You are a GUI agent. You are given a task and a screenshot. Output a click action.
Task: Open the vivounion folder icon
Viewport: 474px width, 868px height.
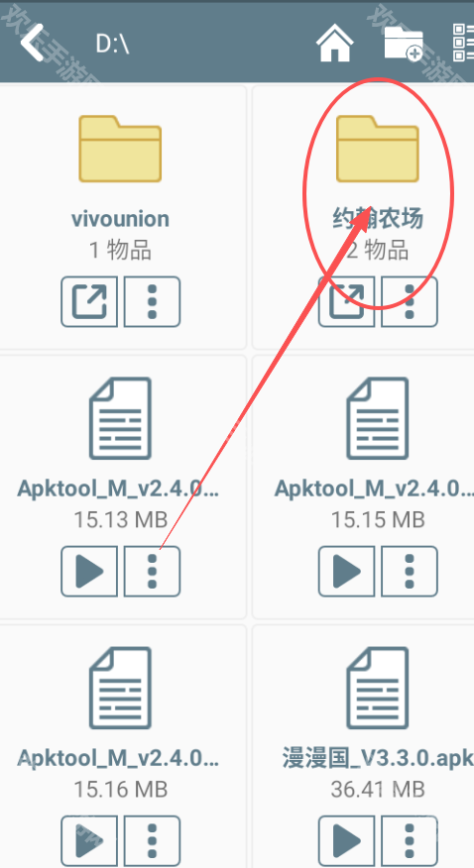pos(120,149)
